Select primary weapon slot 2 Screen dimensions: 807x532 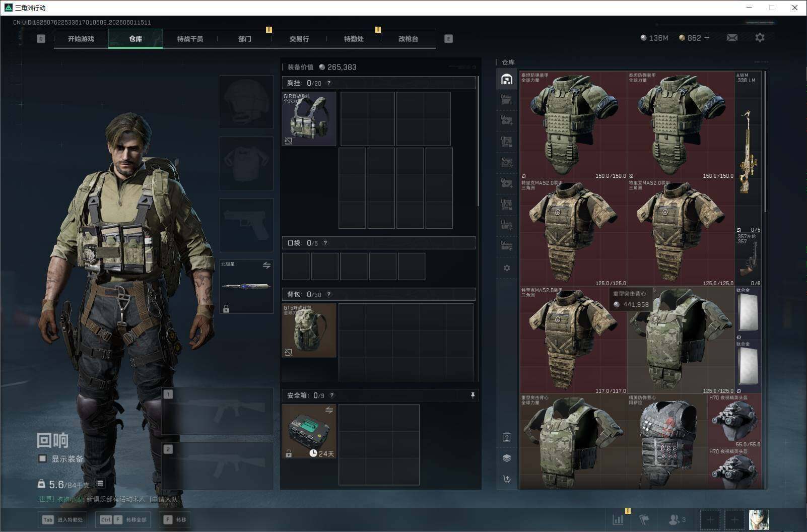click(218, 466)
